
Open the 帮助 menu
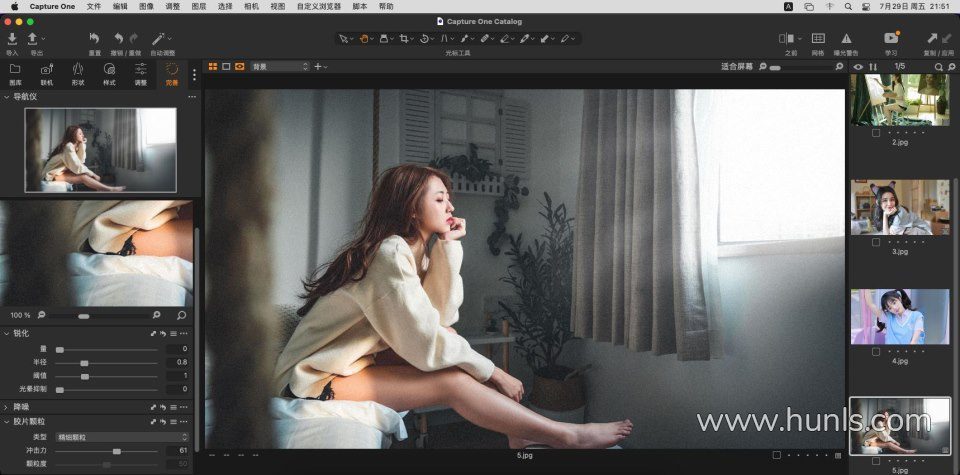pyautogui.click(x=386, y=6)
